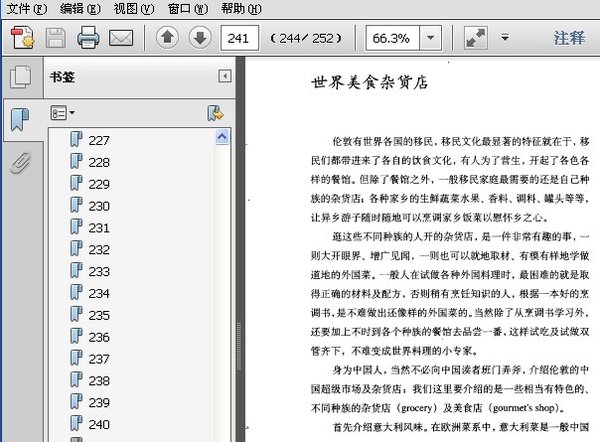Click the email envelope icon
The image size is (600, 442).
(x=121, y=38)
